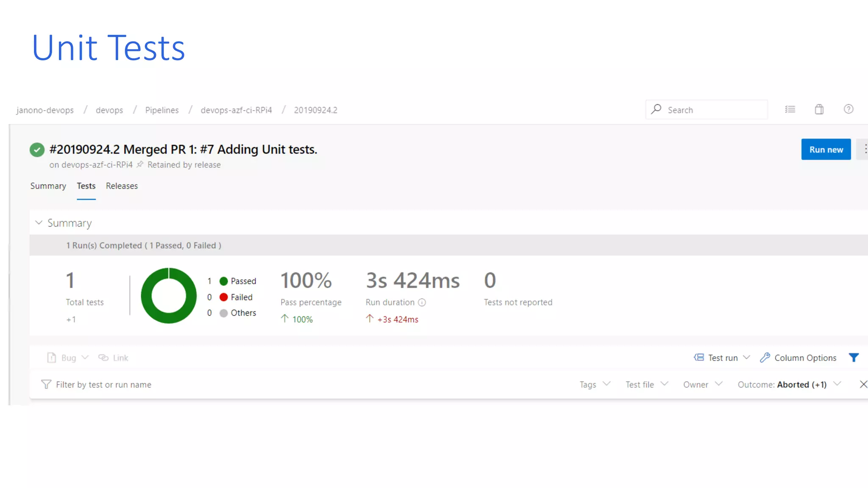This screenshot has width=868, height=488.
Task: Switch to the Releases tab
Action: pyautogui.click(x=122, y=186)
